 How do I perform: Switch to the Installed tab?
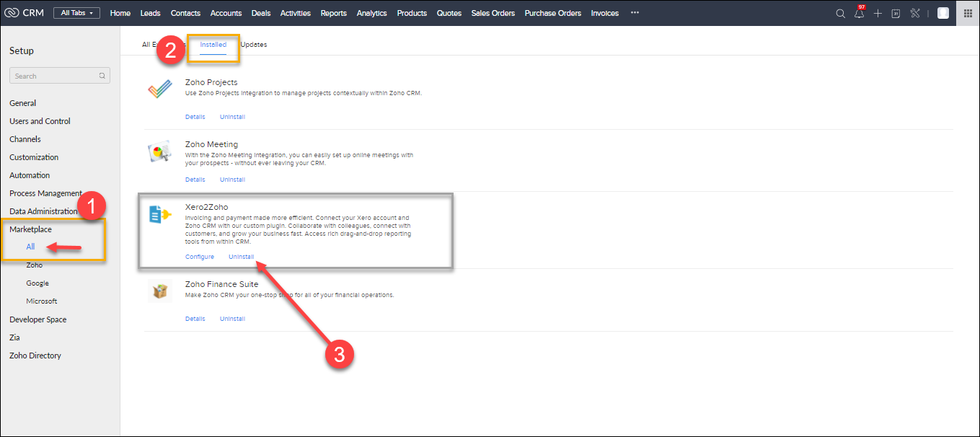click(x=213, y=45)
